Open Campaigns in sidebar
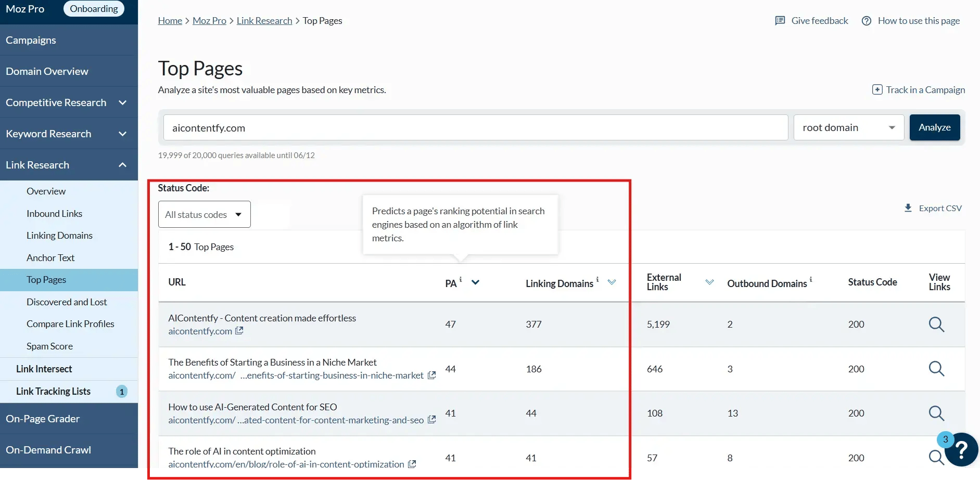This screenshot has height=480, width=980. pos(69,40)
